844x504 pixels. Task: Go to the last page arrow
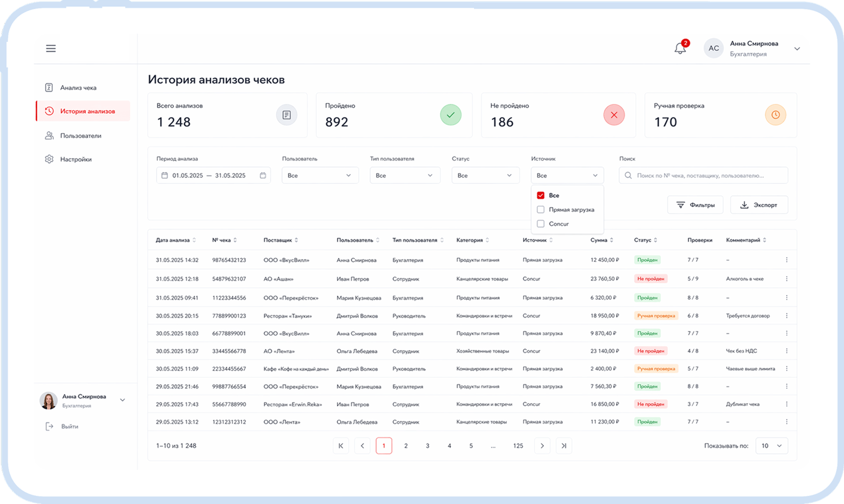pyautogui.click(x=564, y=446)
